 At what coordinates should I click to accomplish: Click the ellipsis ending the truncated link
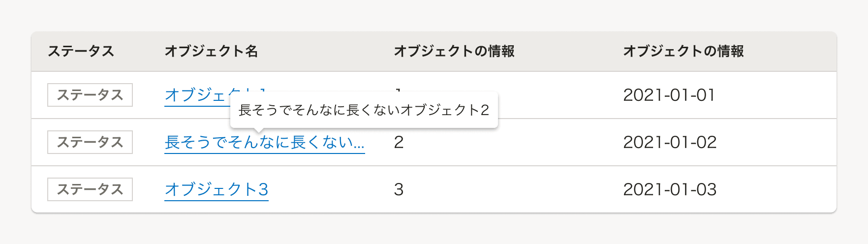(x=359, y=144)
